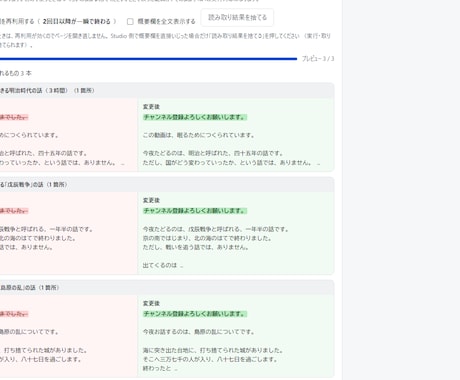Click the 「戊辰戦争」の話 card header

tap(167, 184)
